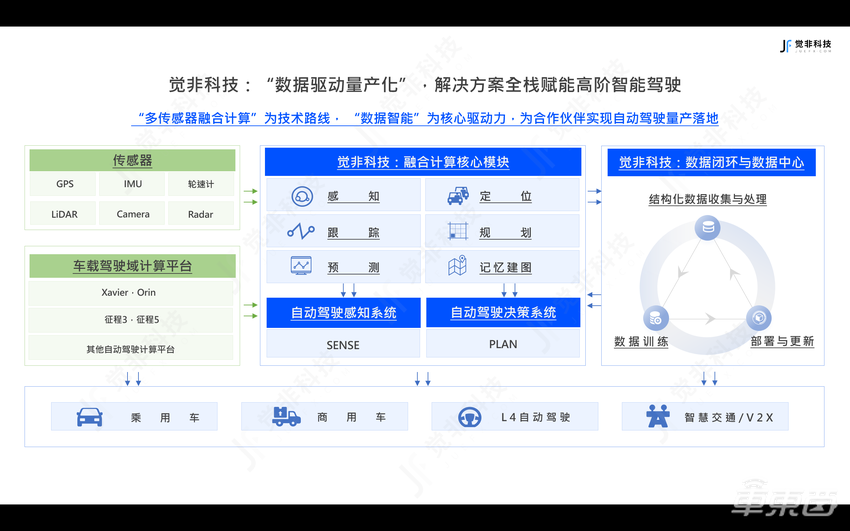Click the 乘用车 car icon

coord(90,417)
